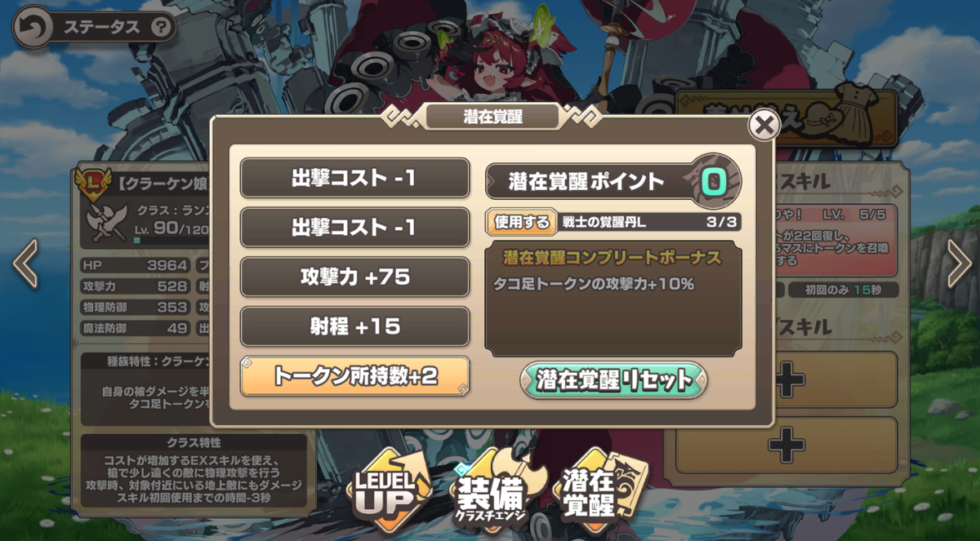
Task: Select highlighted トークン所持数+2 node
Action: (x=354, y=376)
